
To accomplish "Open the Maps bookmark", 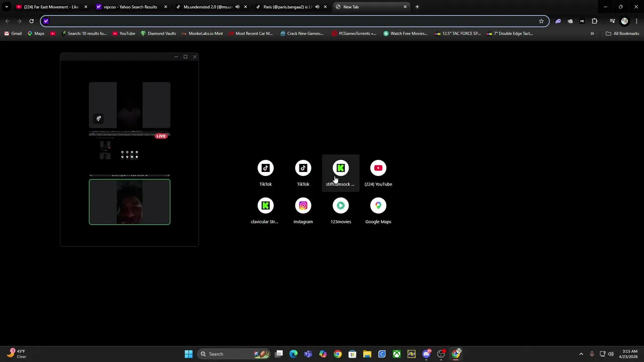I will pos(36,34).
